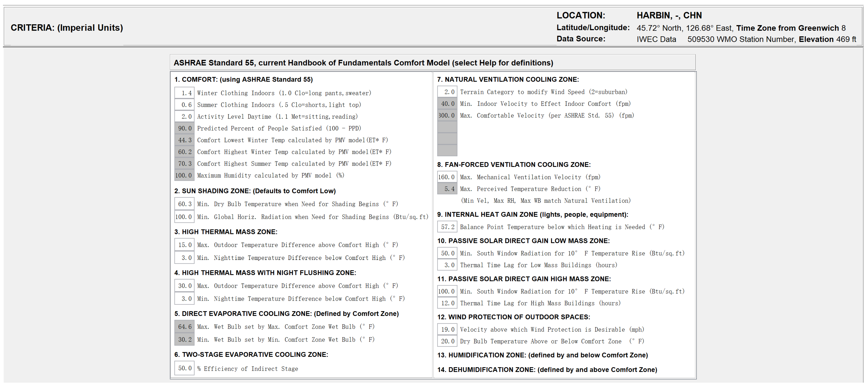This screenshot has width=868, height=387.
Task: Select the Terrain Category wind speed field
Action: (x=447, y=92)
